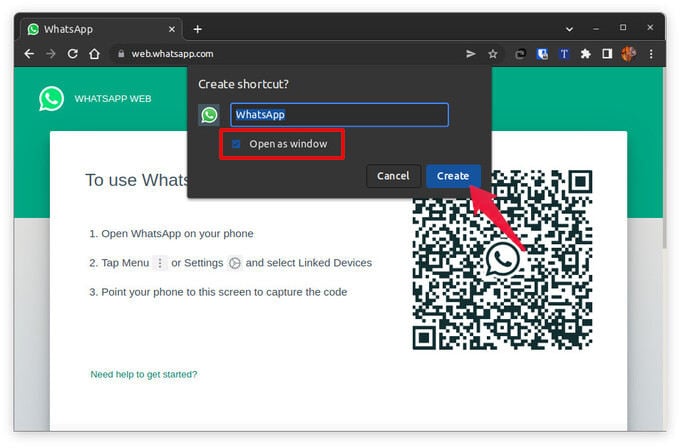The width and height of the screenshot is (680, 448).
Task: Click the dark square extension icon
Action: point(520,54)
